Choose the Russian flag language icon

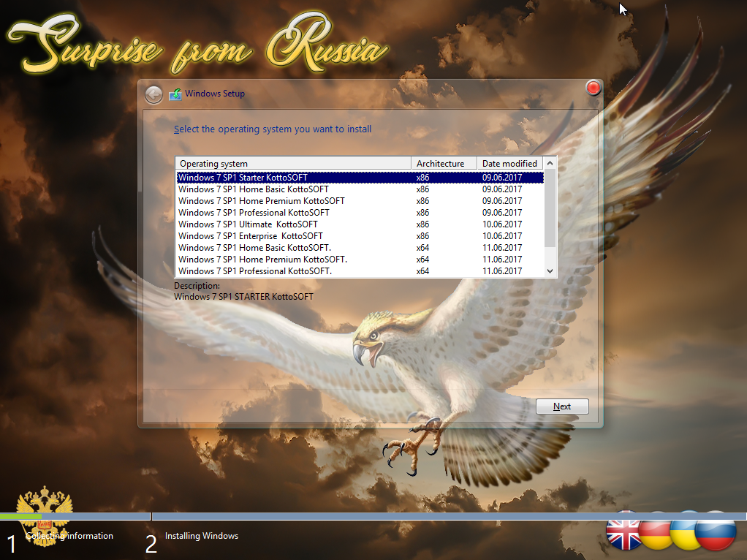(716, 531)
